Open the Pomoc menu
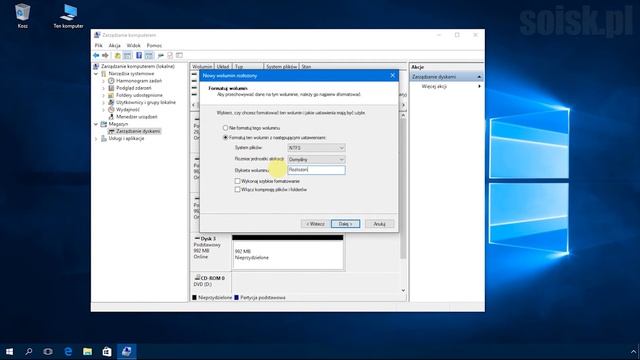 (x=154, y=45)
